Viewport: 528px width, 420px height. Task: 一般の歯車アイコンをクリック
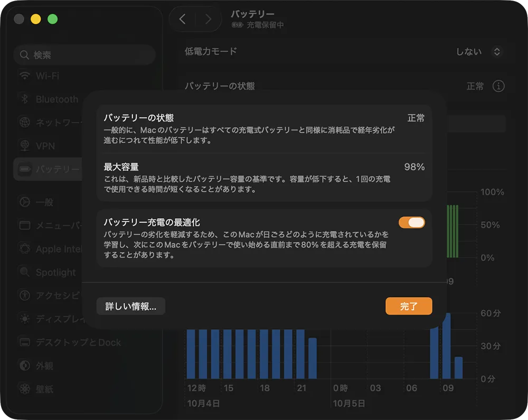(25, 202)
